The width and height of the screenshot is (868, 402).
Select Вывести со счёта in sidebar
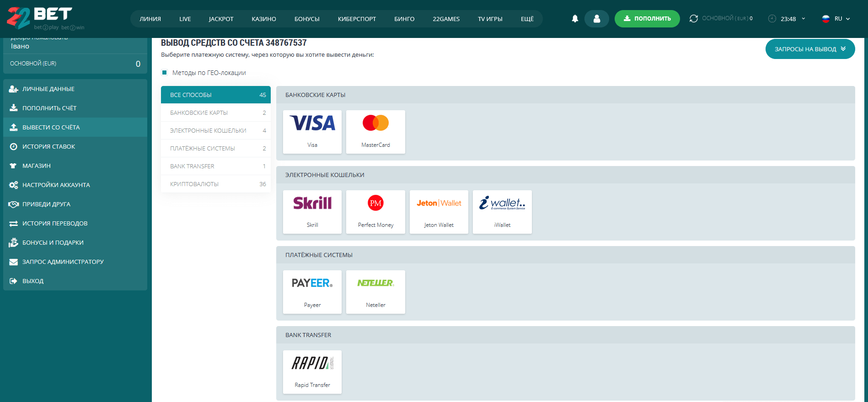point(75,127)
